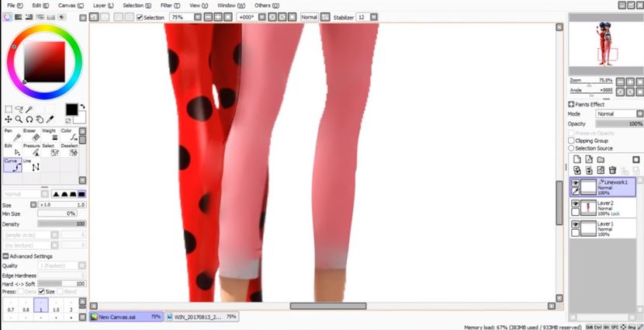Select the Selection Source radio button
Viewport: 644px width, 330px height.
(x=571, y=148)
